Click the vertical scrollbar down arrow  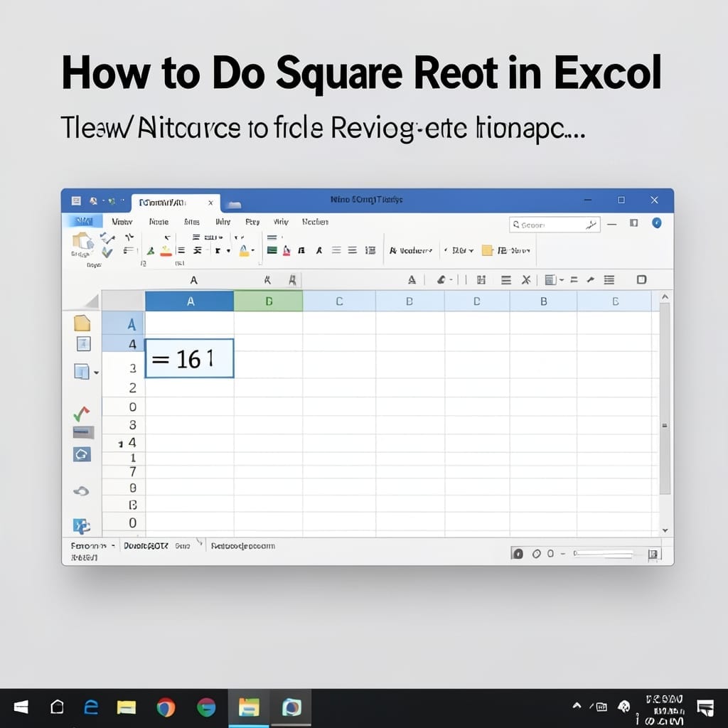tap(665, 530)
